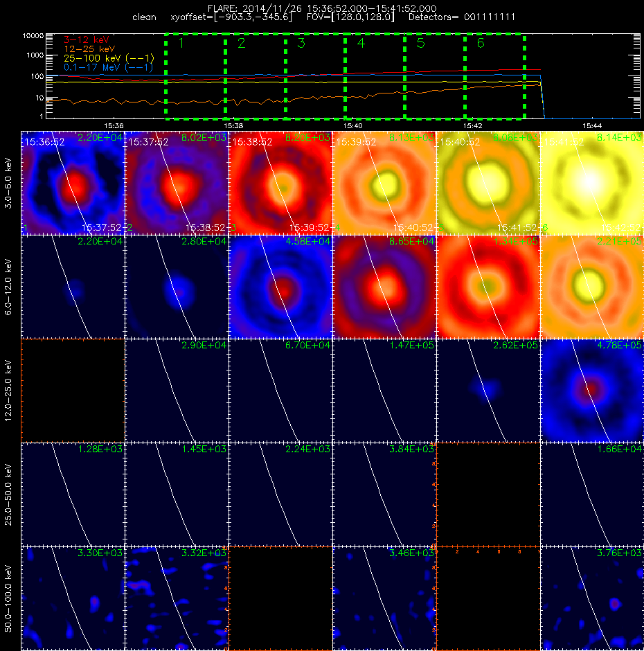644x651 pixels.
Task: Click the 2.24E+03 peak value label
Action: 307,449
